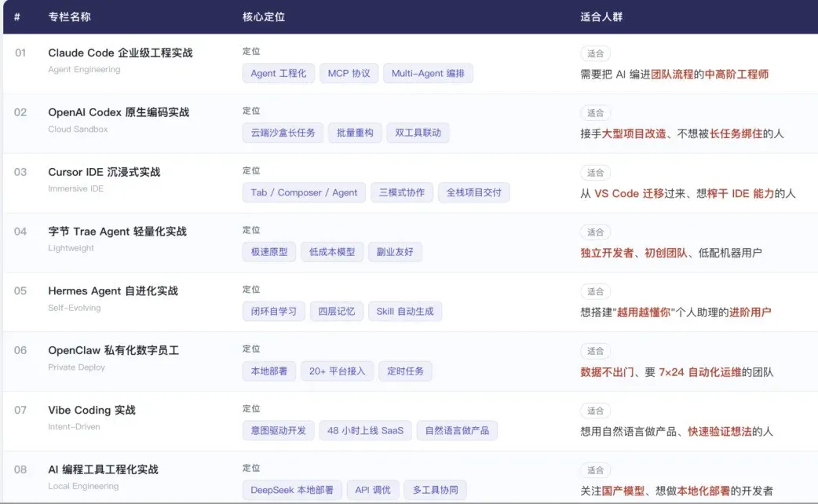Click 适合 badge in Cursor IDE row
This screenshot has width=818, height=504.
click(595, 173)
